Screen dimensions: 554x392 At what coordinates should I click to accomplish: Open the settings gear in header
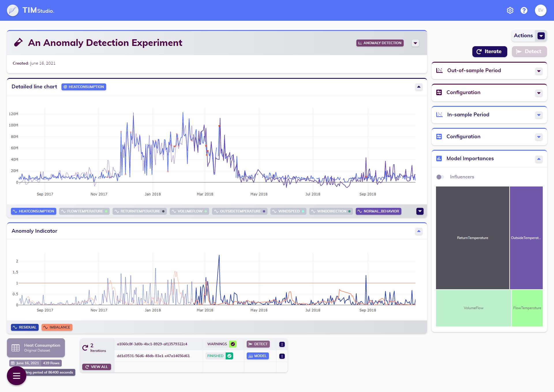510,10
